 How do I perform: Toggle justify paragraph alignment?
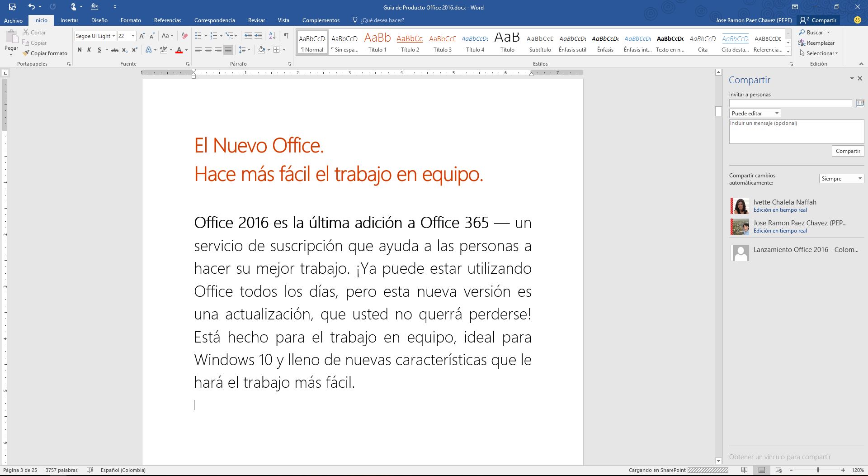pyautogui.click(x=228, y=50)
